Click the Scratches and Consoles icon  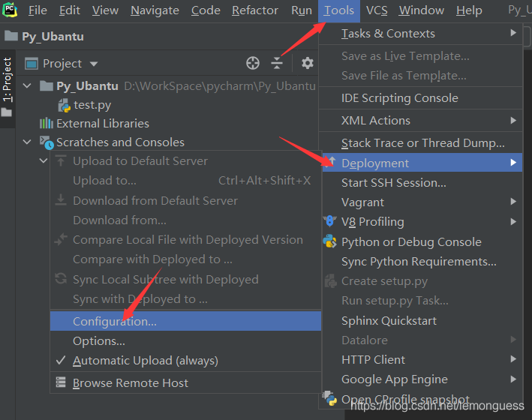point(47,142)
